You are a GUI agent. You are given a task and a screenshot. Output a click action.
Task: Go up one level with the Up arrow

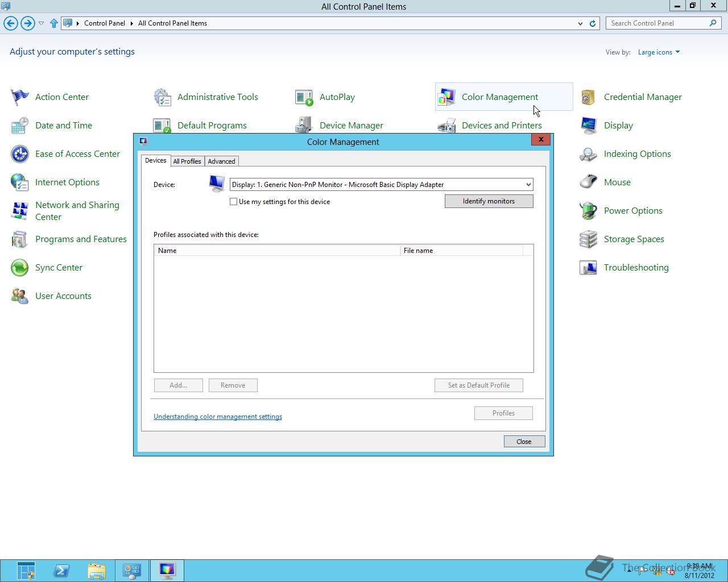click(54, 23)
